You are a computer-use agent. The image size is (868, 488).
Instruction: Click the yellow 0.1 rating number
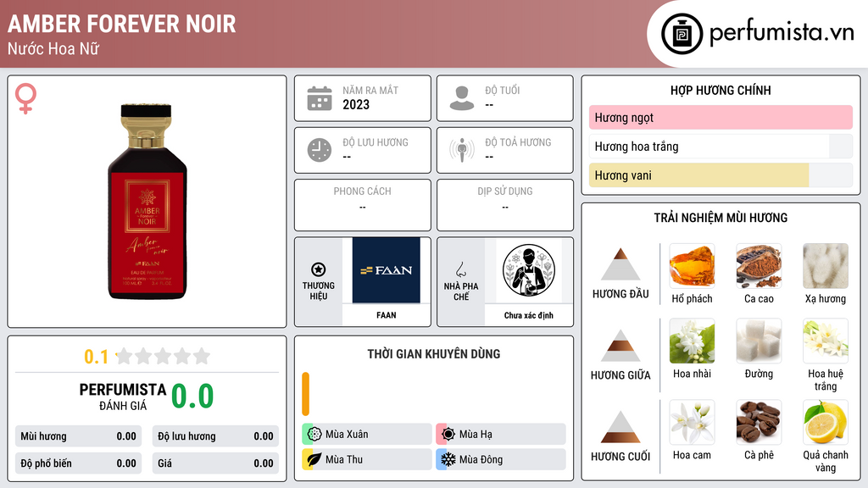point(96,357)
